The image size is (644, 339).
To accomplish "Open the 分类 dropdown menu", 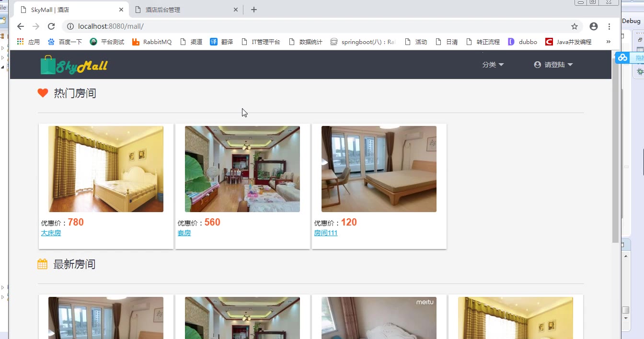I will click(493, 65).
